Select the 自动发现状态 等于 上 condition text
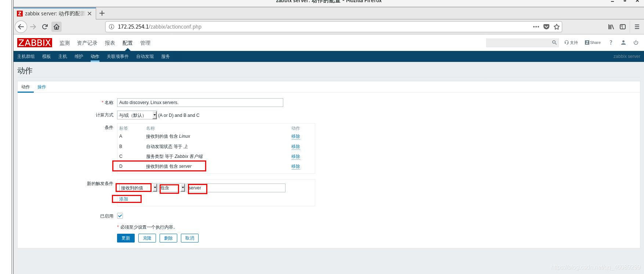Screen dimensions: 644x274 (167, 147)
